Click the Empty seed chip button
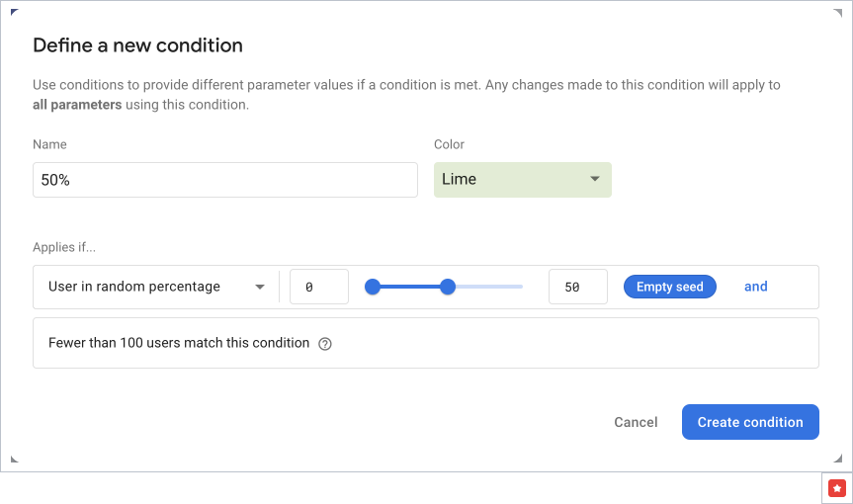Screen dimensions: 853x504 669,287
